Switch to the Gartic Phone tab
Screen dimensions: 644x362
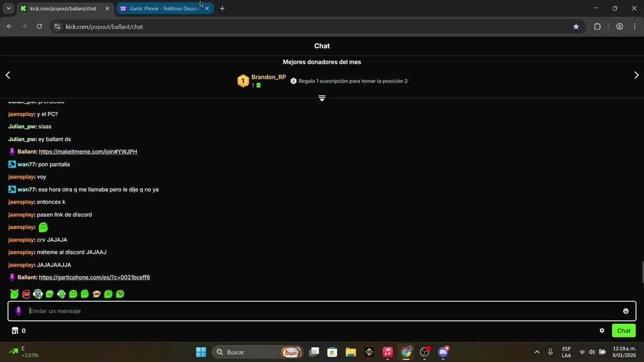click(x=164, y=9)
